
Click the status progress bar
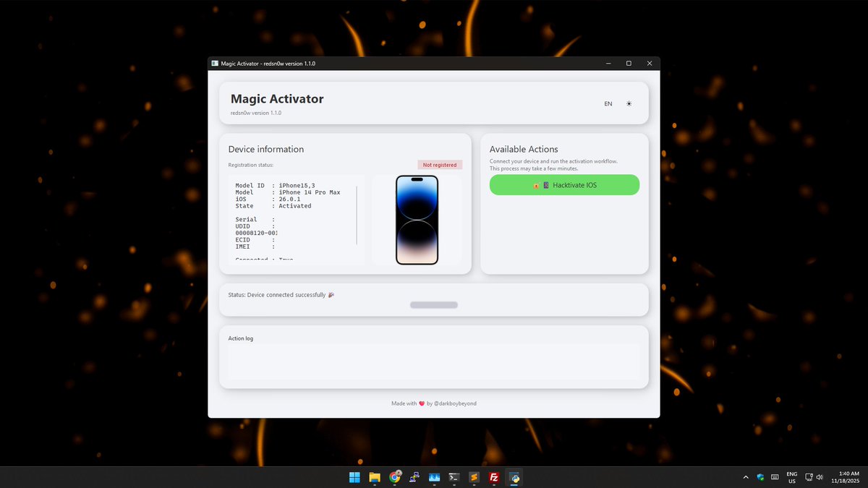(433, 304)
